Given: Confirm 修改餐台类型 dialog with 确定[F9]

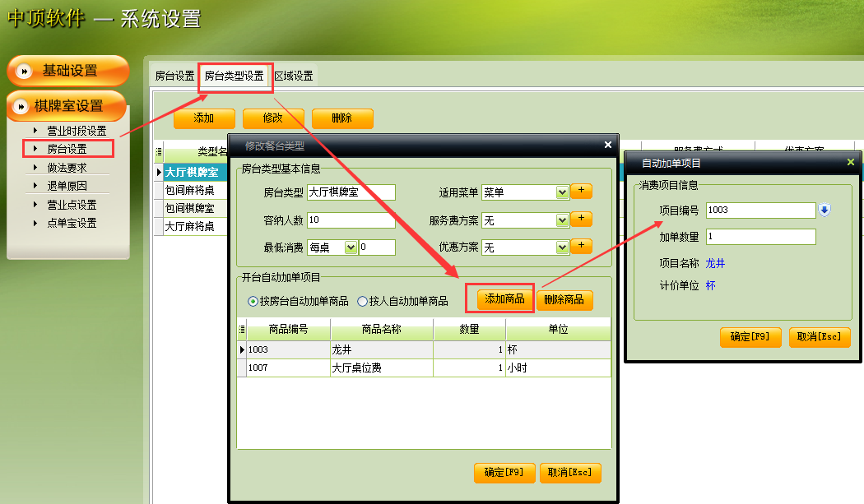Looking at the screenshot, I should click(x=504, y=473).
